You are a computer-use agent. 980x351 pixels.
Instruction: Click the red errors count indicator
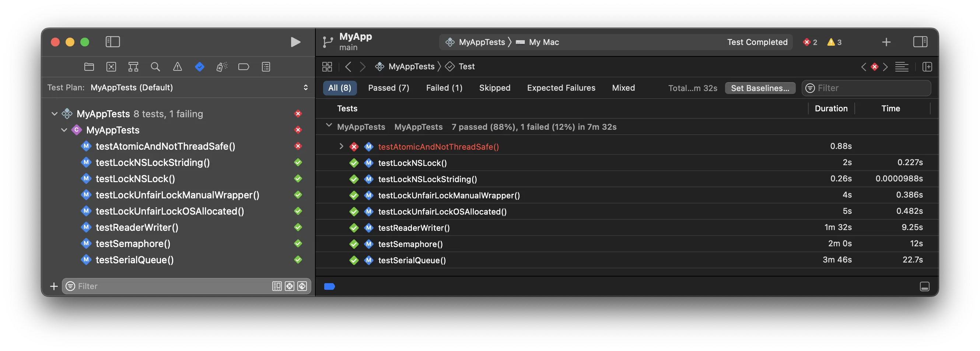pyautogui.click(x=810, y=42)
